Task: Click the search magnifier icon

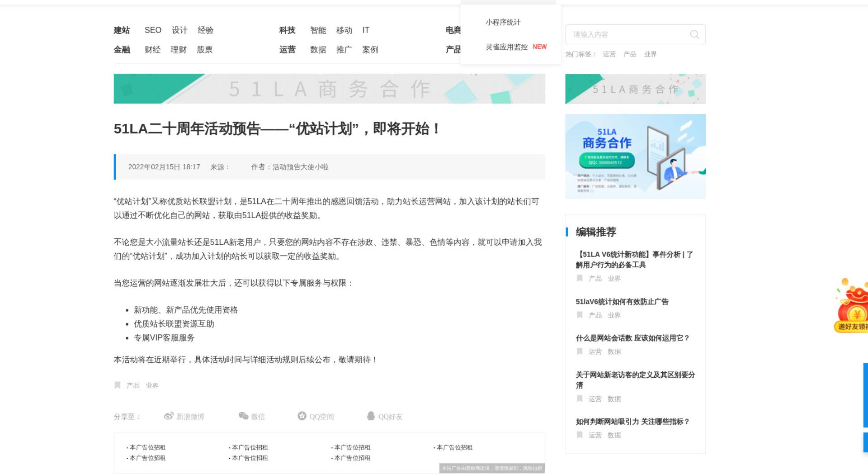Action: point(694,34)
